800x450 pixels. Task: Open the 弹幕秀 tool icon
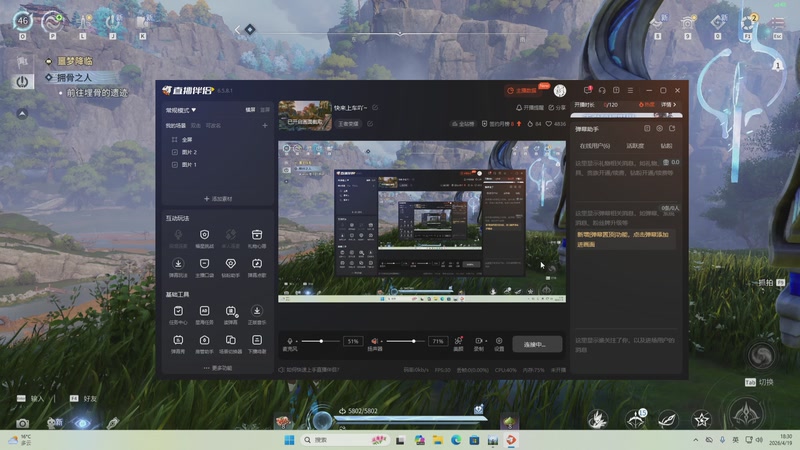[178, 344]
